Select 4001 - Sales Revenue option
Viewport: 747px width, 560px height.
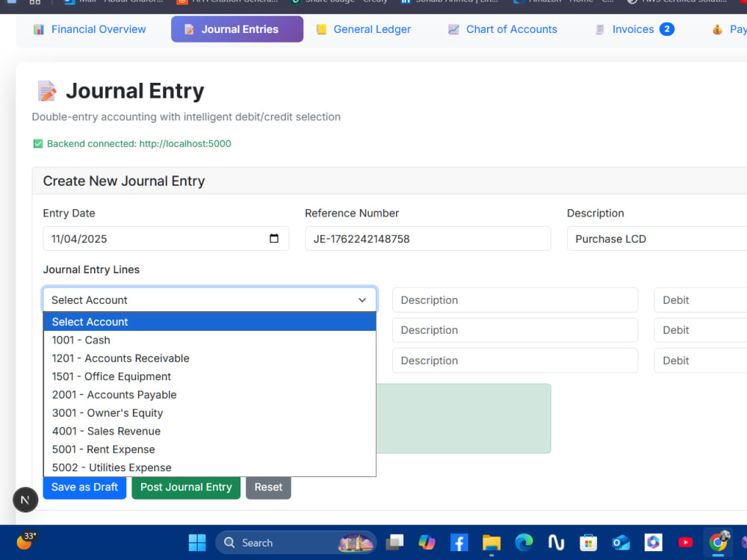(210, 431)
